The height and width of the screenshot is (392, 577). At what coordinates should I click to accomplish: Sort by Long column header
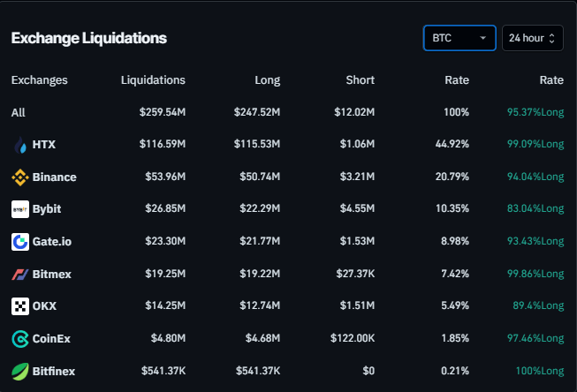click(x=267, y=80)
